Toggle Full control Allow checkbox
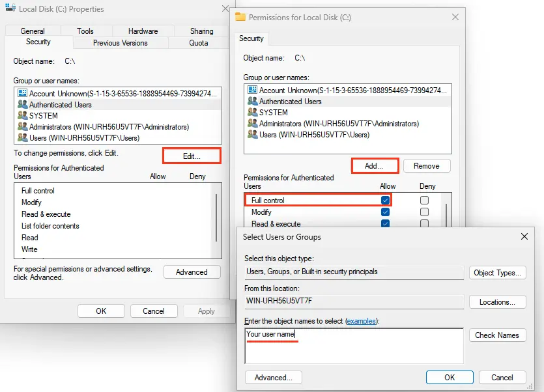 (386, 201)
